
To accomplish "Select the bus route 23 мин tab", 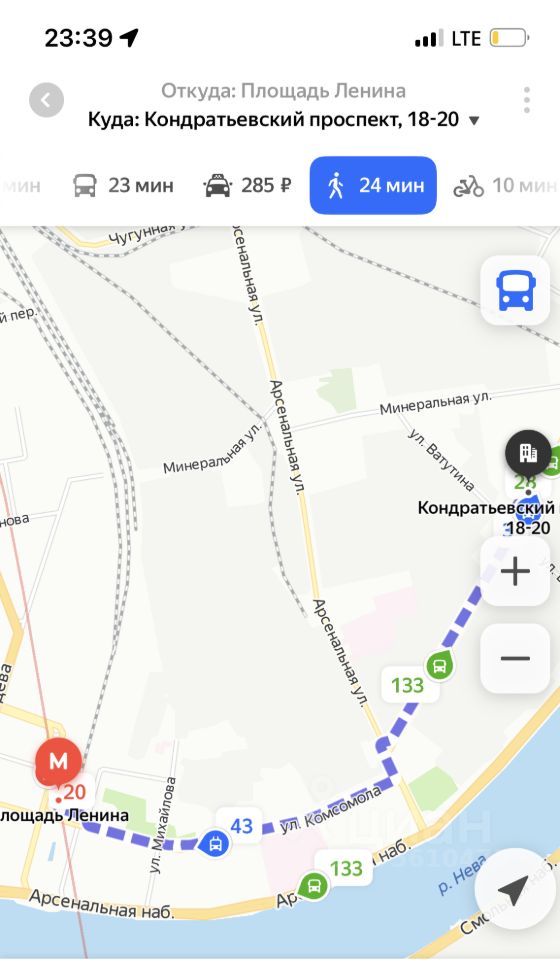I will (x=124, y=185).
